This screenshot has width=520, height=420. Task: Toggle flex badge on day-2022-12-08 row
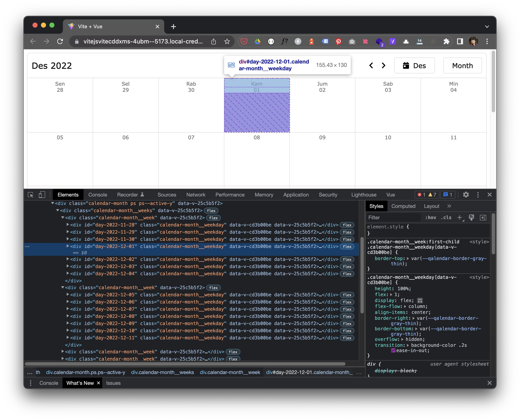pyautogui.click(x=347, y=316)
